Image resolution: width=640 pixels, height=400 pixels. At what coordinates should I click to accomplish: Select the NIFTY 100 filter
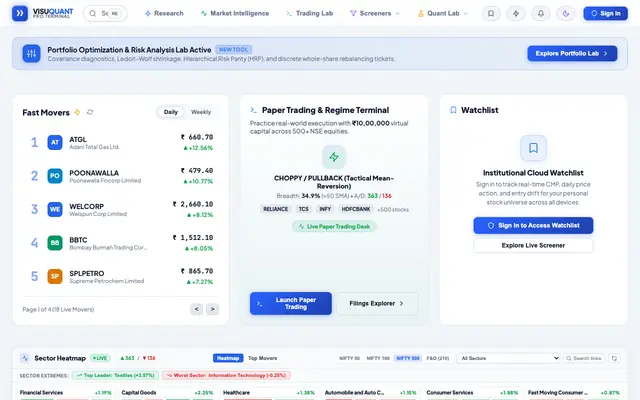(x=378, y=358)
